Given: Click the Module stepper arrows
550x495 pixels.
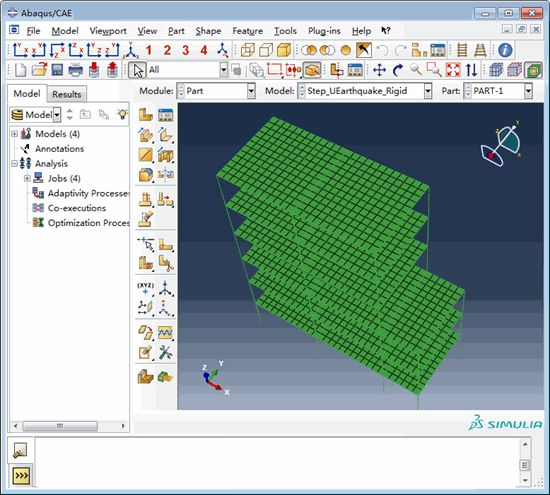Looking at the screenshot, I should click(181, 91).
